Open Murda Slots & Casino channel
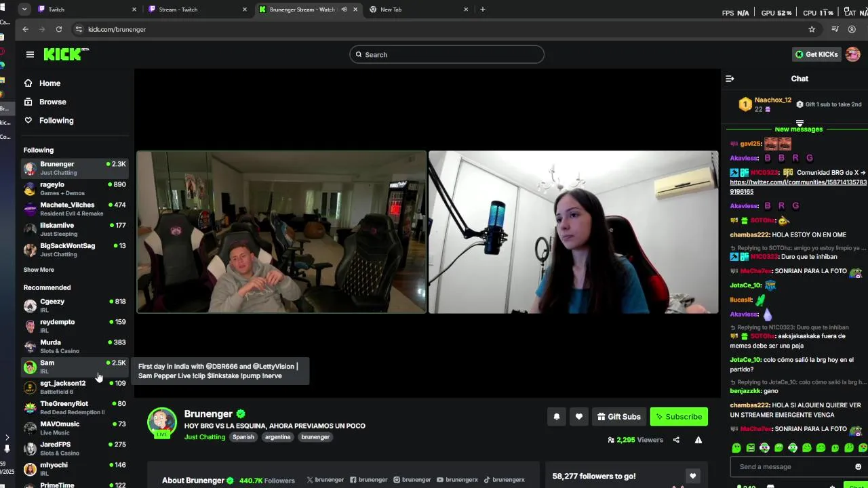 tap(75, 346)
